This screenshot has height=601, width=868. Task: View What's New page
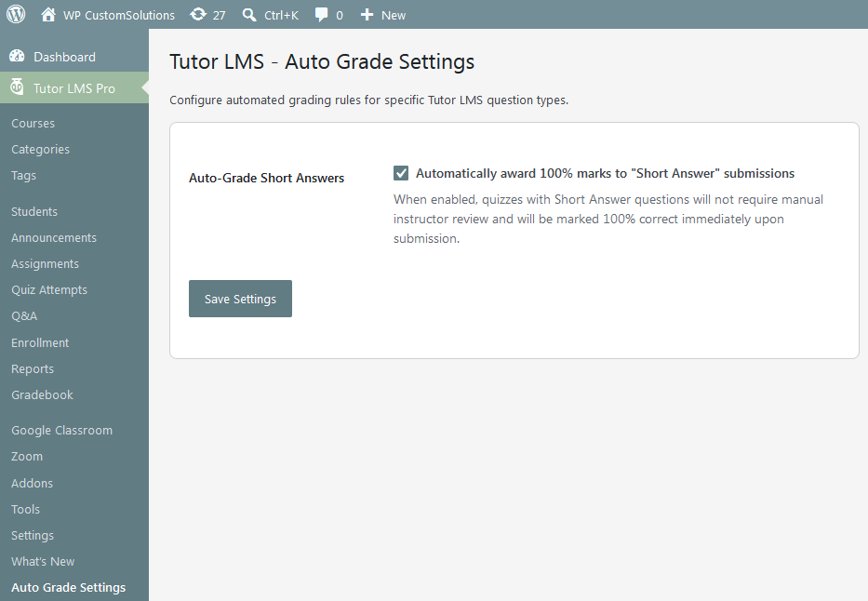click(43, 561)
